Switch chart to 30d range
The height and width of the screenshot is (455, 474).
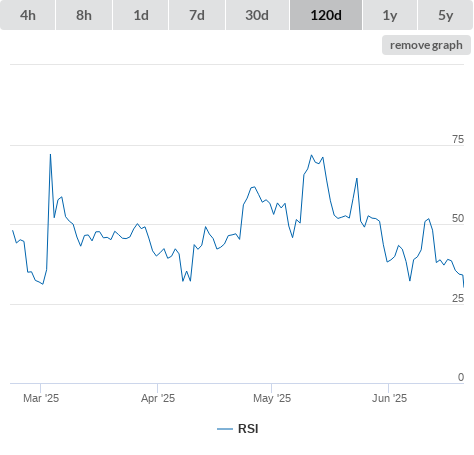coord(257,15)
